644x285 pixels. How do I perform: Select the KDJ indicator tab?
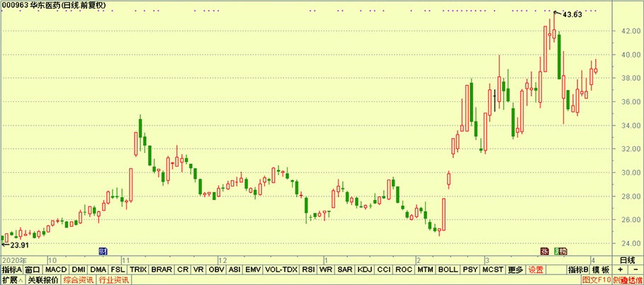[x=365, y=270]
